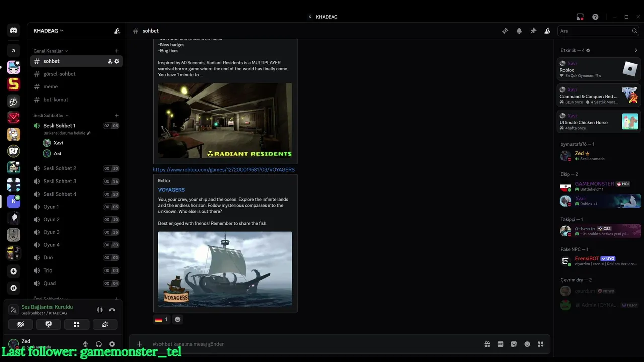Click Xavi in Sesli Sohbet 1
644x362 pixels.
click(x=80, y=143)
